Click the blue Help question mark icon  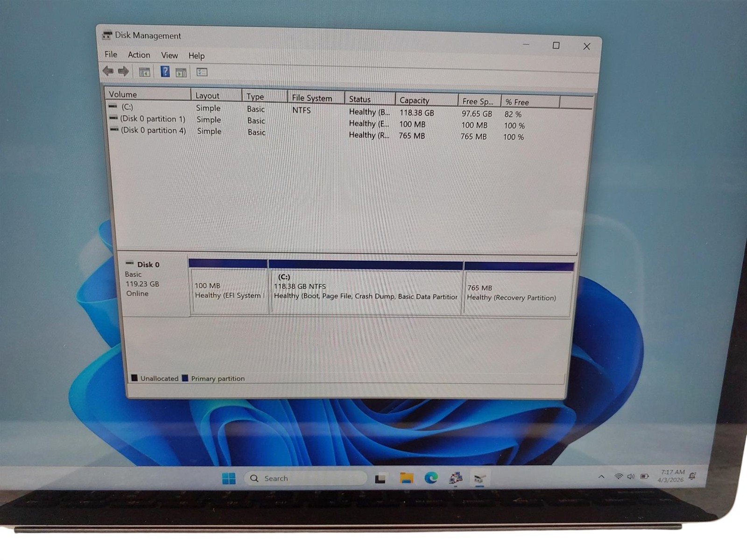click(x=165, y=71)
